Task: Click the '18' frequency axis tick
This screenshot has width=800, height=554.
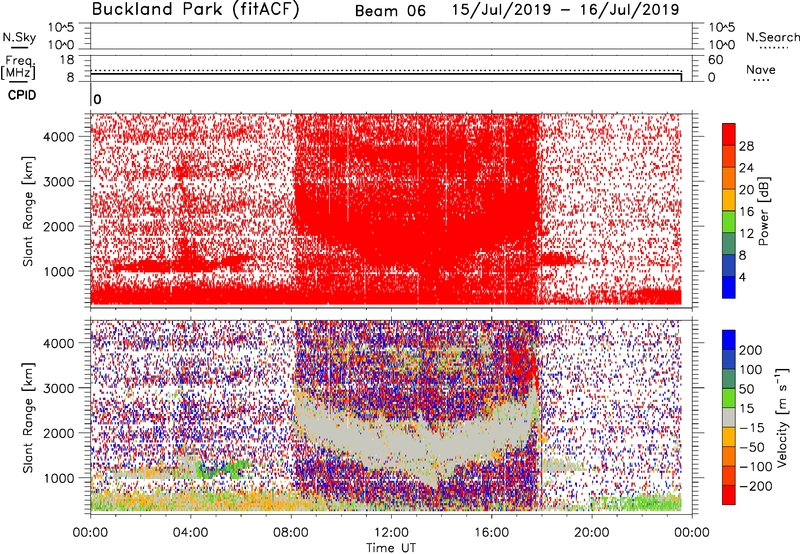Action: [x=67, y=60]
